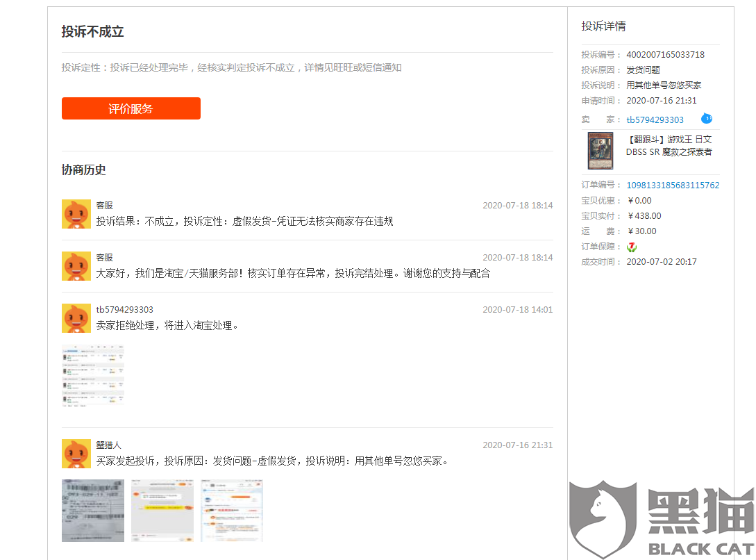The height and width of the screenshot is (560, 756).
Task: Open seller link tb5794293303 in complaint details
Action: 655,120
